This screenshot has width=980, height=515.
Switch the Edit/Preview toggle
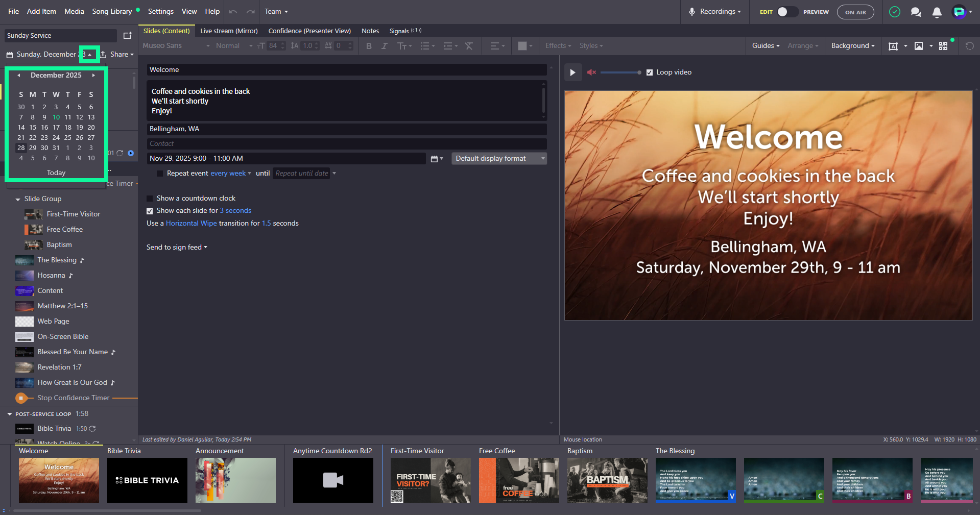click(787, 12)
